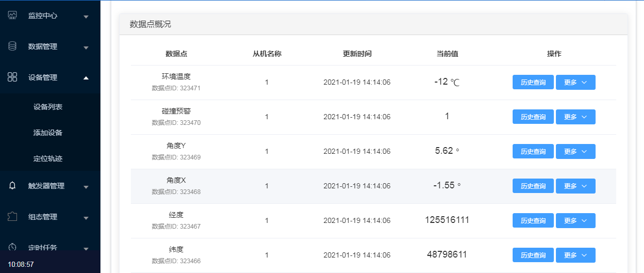Open 更多 dropdown for 角度Y row
This screenshot has height=273, width=644.
tap(575, 151)
